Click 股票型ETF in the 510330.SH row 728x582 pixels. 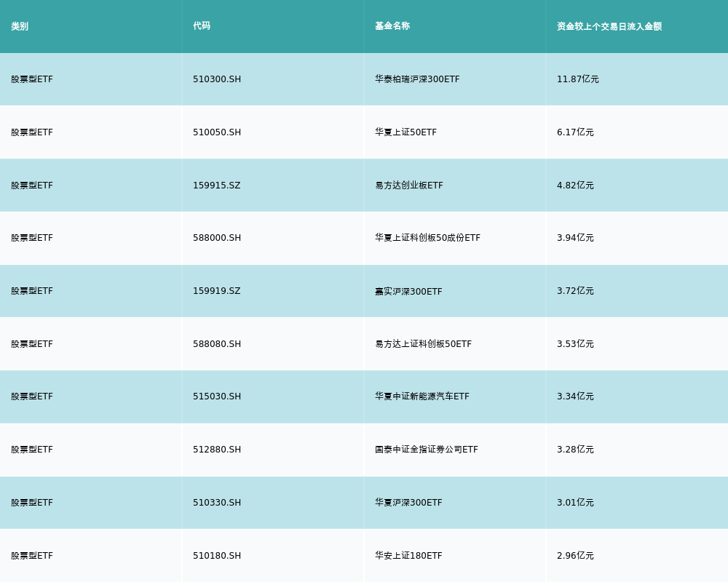click(x=32, y=503)
